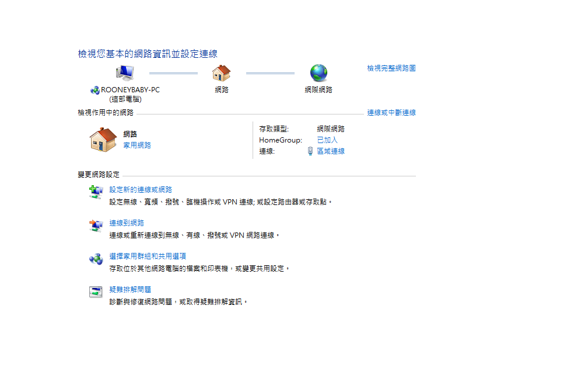Click the description starting 診斷與修復網路問題
The image size is (588, 368).
tap(178, 302)
